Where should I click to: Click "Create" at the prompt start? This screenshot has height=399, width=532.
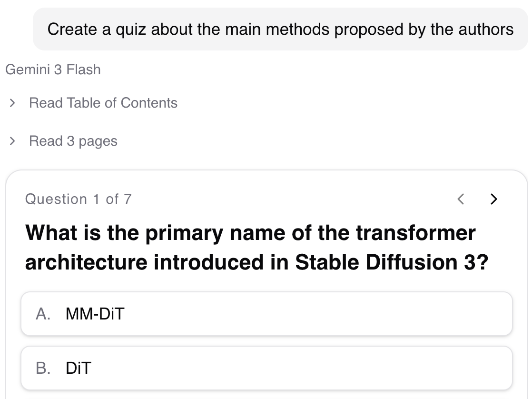click(72, 30)
